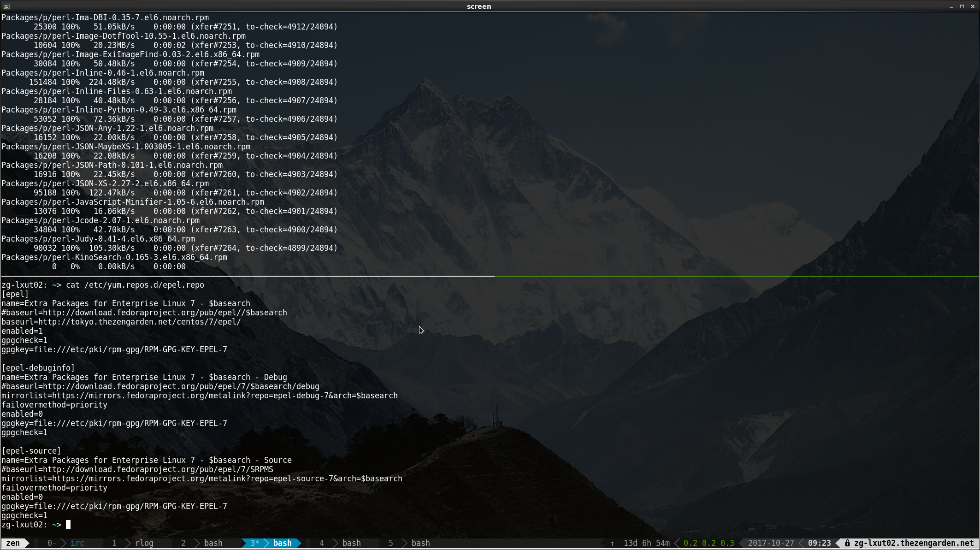Click the 'screen' window title text
Viewport: 980px width, 550px height.
pyautogui.click(x=479, y=6)
